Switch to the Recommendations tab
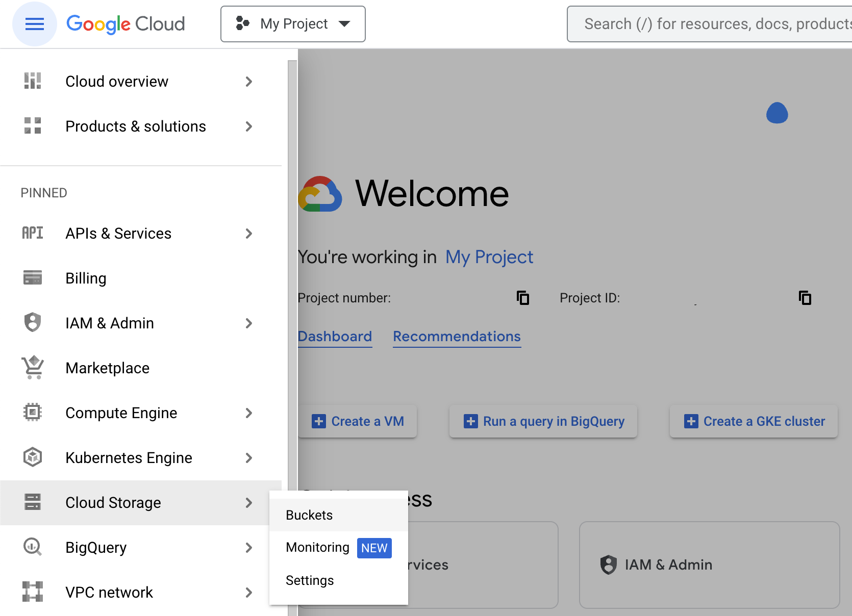This screenshot has width=852, height=616. point(457,336)
